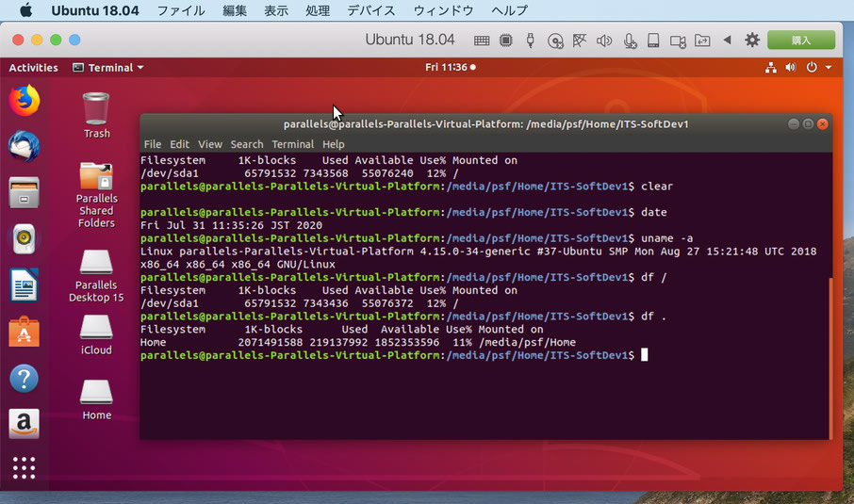
Task: Open Parallels configuration gear icon
Action: 751,41
